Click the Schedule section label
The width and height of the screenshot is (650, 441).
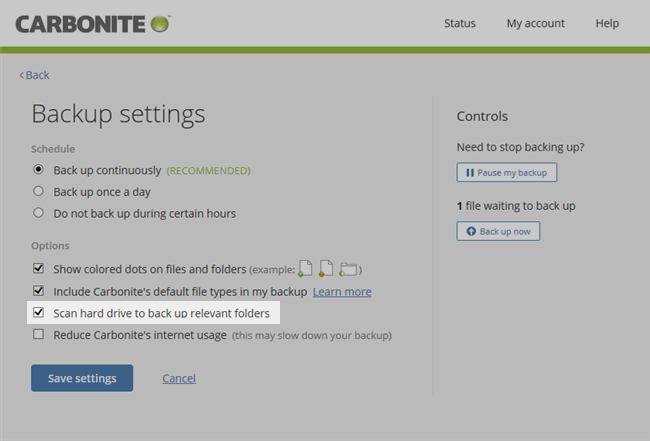click(x=53, y=149)
